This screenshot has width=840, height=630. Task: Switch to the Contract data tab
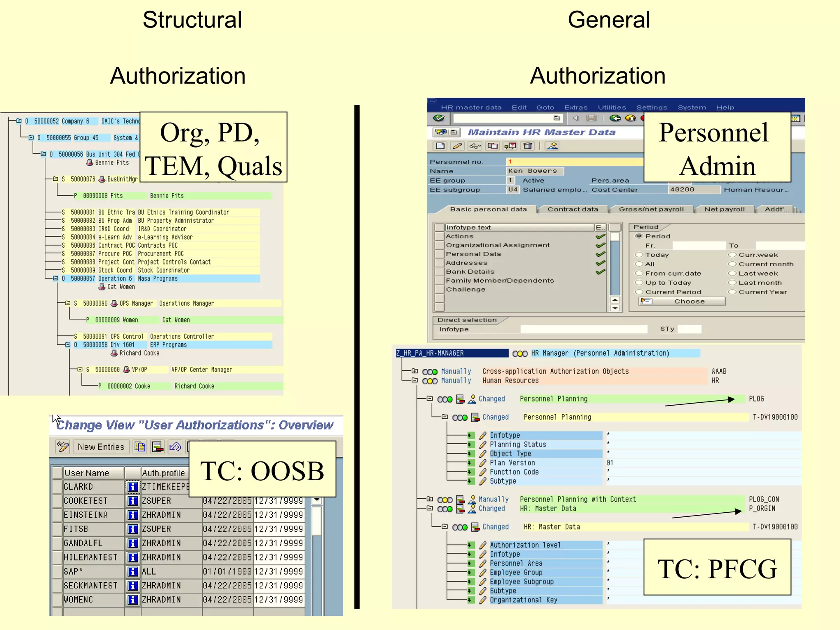tap(573, 209)
